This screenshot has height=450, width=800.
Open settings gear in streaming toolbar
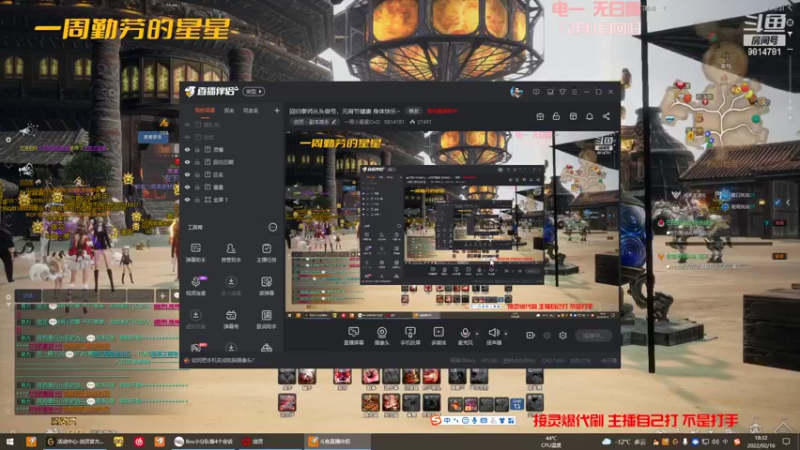(563, 335)
